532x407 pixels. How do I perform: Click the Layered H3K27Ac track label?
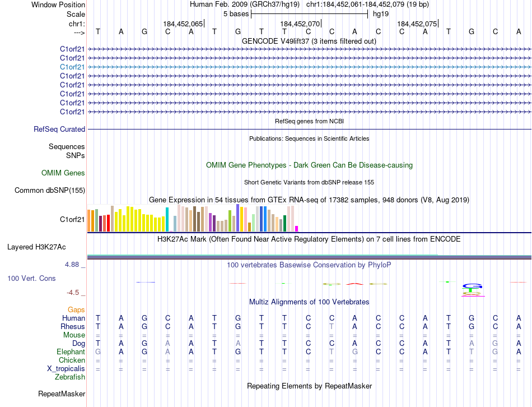pos(36,247)
